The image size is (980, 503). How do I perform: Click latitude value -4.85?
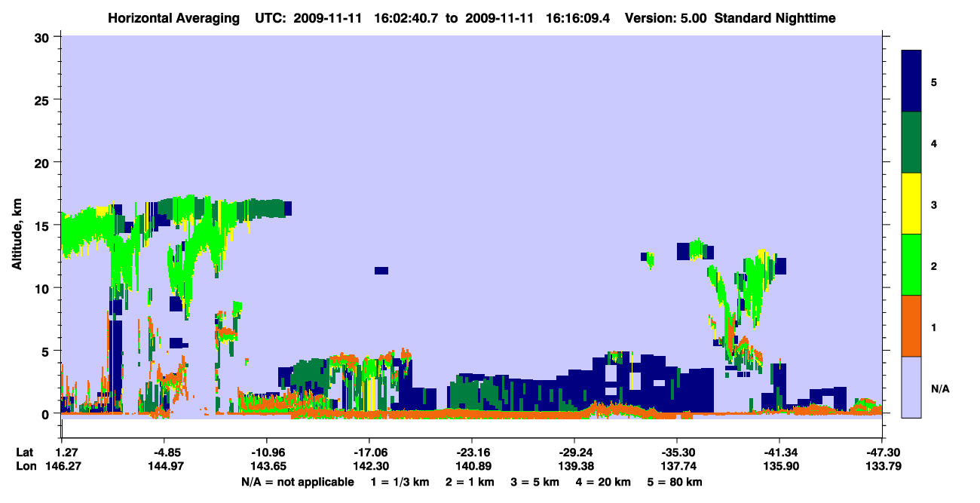164,452
